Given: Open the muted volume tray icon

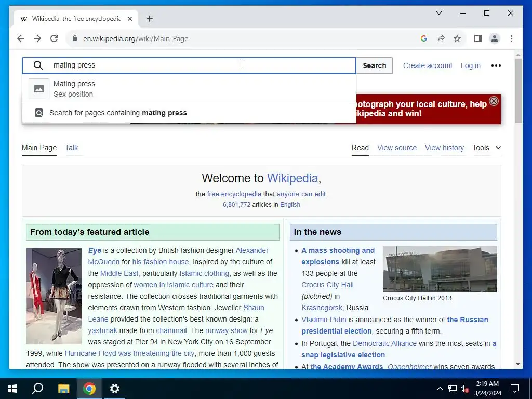Looking at the screenshot, I should tap(465, 389).
